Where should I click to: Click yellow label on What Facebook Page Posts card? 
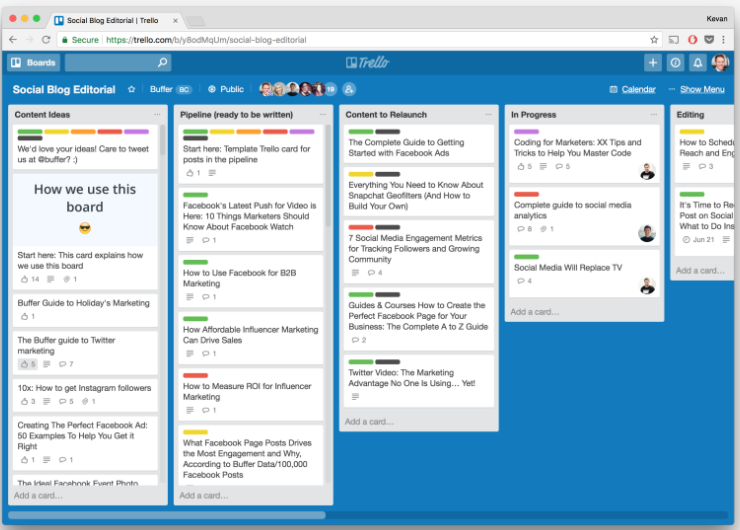[195, 432]
